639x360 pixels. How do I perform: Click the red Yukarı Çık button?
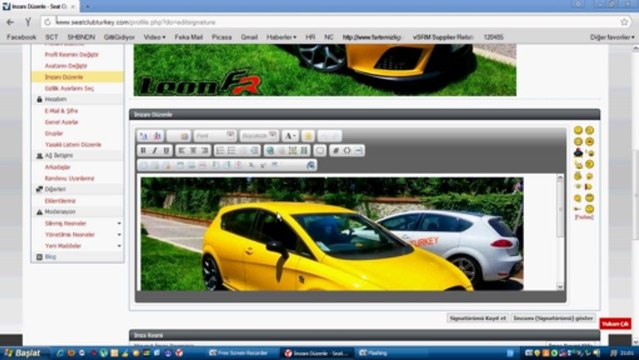(x=615, y=324)
